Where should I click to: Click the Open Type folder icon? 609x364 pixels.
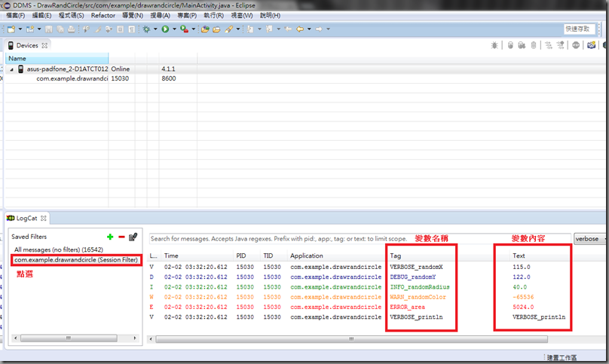point(205,29)
